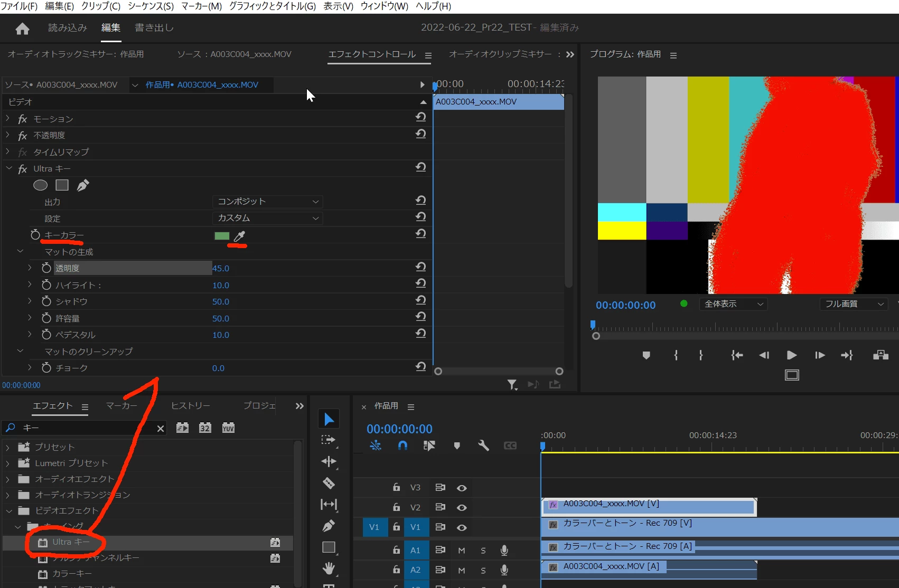Open the 出力 コンポジット dropdown
This screenshot has width=899, height=588.
pyautogui.click(x=268, y=202)
